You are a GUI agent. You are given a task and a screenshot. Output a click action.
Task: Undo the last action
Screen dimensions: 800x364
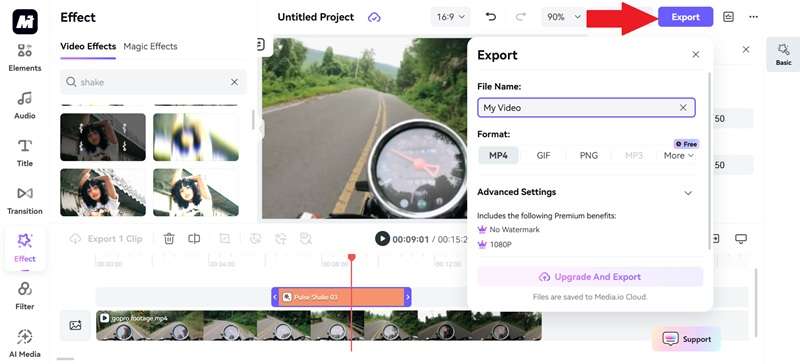(x=490, y=17)
